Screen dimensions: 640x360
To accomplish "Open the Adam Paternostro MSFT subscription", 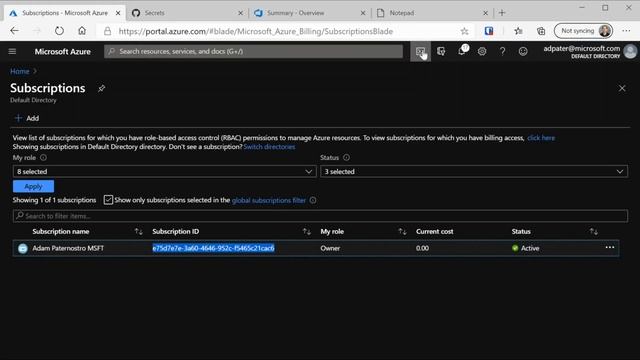I will pos(68,248).
